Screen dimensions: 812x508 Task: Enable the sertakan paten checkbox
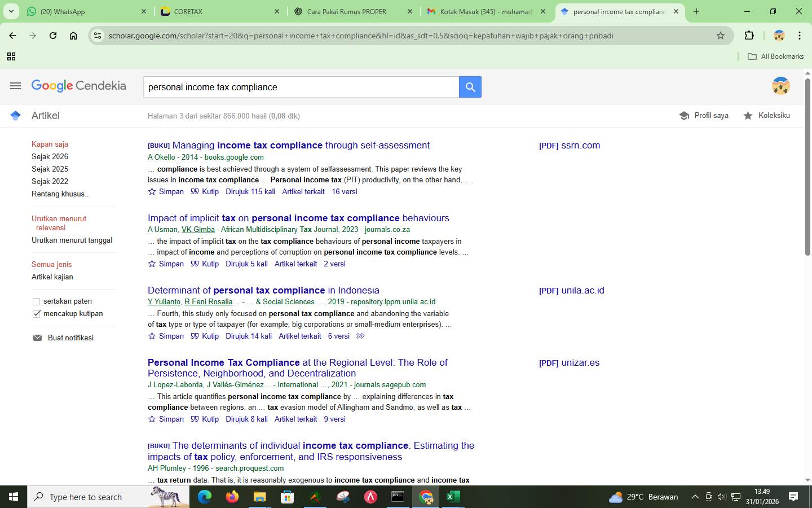[x=37, y=301]
